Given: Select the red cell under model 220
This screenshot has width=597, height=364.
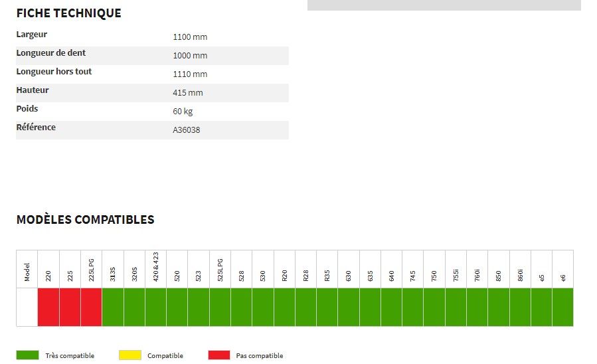Looking at the screenshot, I should pos(48,307).
